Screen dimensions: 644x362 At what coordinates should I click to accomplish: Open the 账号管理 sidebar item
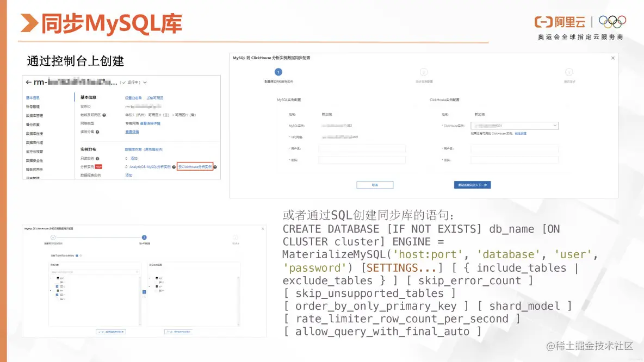pos(33,107)
